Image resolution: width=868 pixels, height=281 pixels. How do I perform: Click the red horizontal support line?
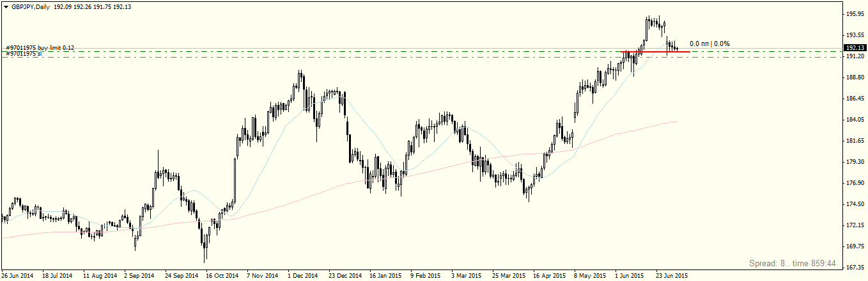655,51
